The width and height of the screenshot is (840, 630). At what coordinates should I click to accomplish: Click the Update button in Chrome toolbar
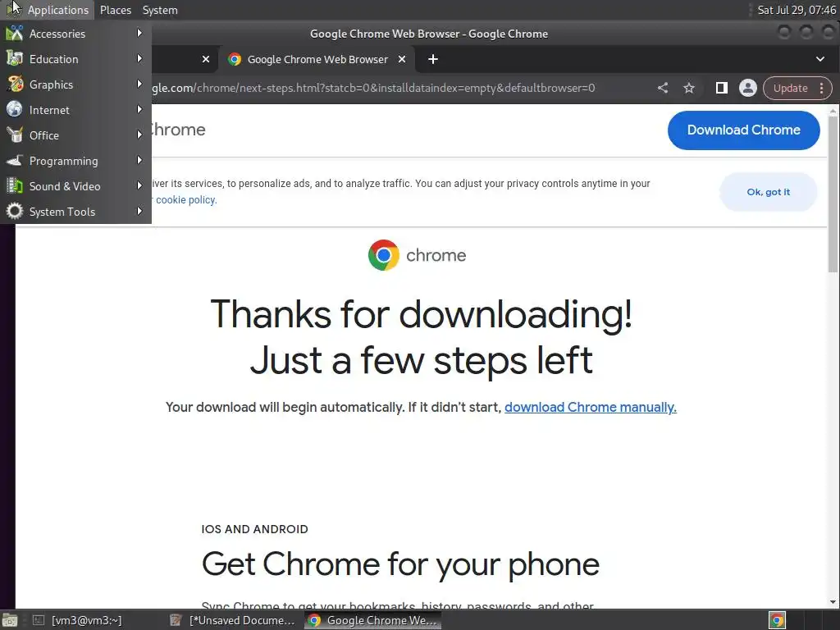(x=790, y=88)
